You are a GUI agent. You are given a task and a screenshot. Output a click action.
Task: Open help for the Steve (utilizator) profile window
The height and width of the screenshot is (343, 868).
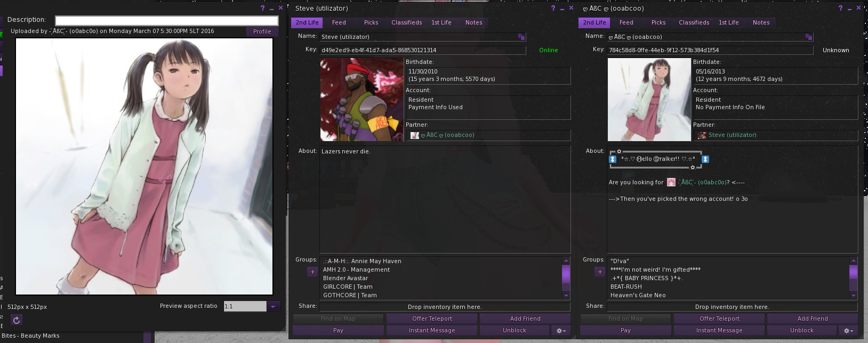553,8
